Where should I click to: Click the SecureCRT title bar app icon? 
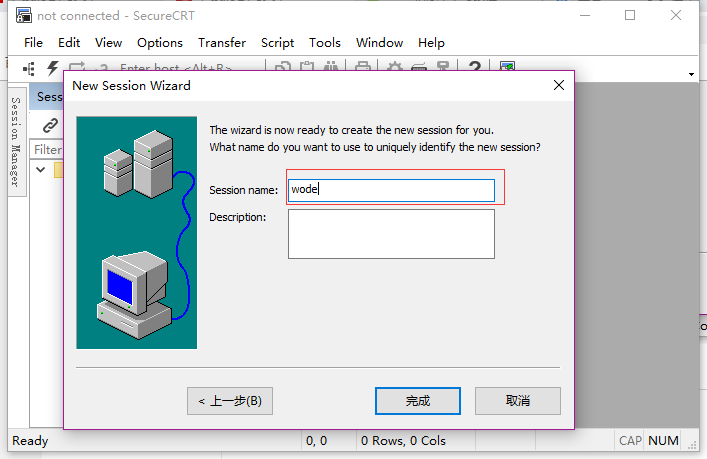pos(24,15)
